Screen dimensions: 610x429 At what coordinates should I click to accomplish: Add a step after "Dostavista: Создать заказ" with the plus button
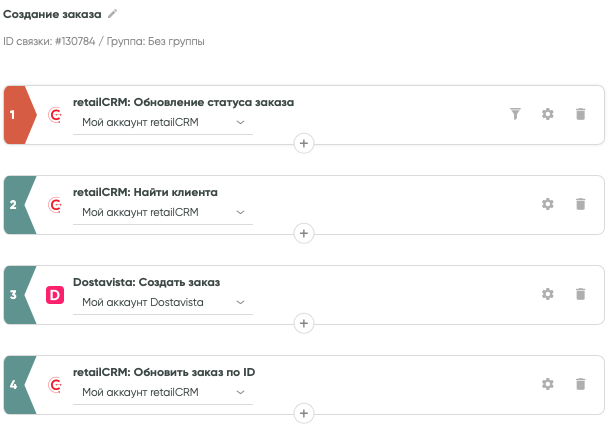304,323
